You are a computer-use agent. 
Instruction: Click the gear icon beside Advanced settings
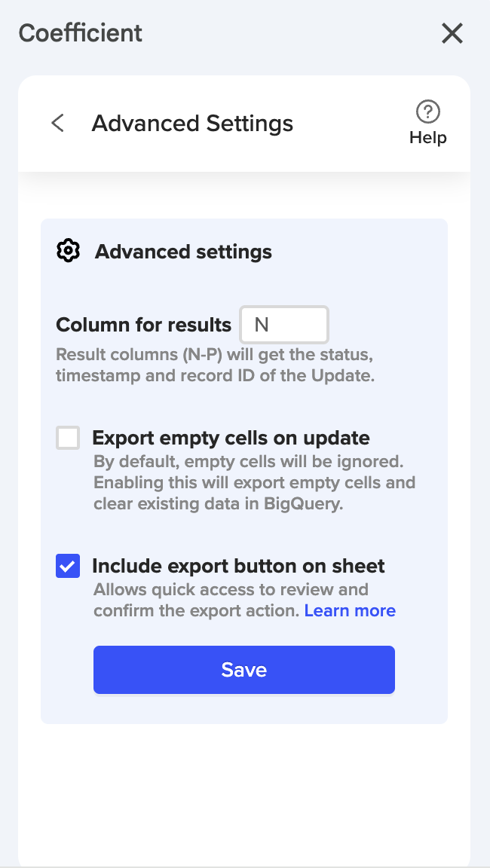[69, 251]
